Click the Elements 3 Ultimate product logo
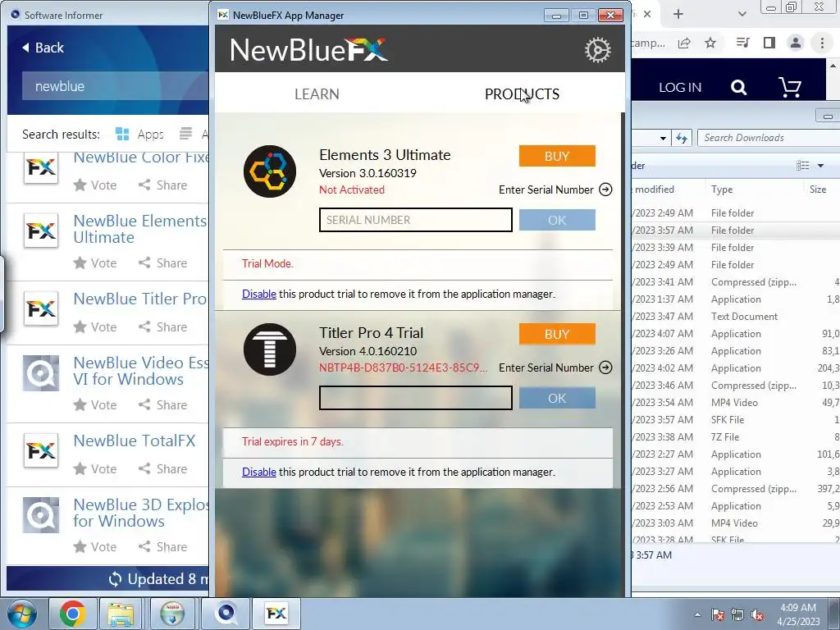This screenshot has height=630, width=840. click(269, 171)
